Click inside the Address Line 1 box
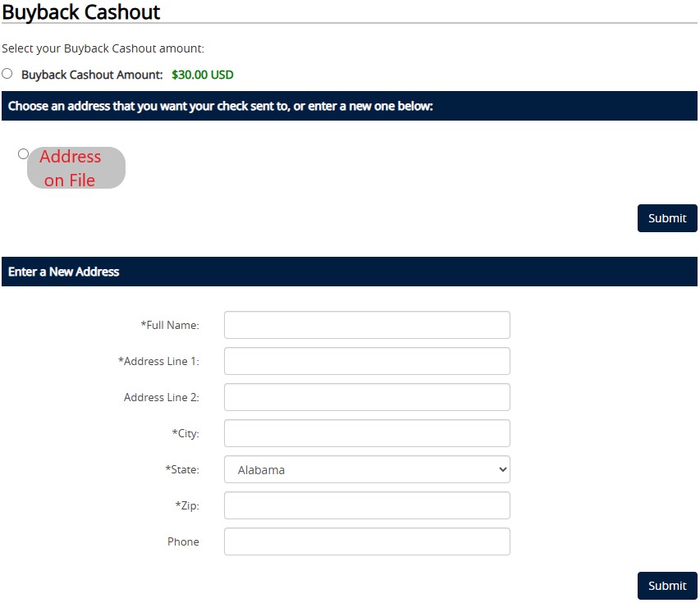 coord(367,361)
